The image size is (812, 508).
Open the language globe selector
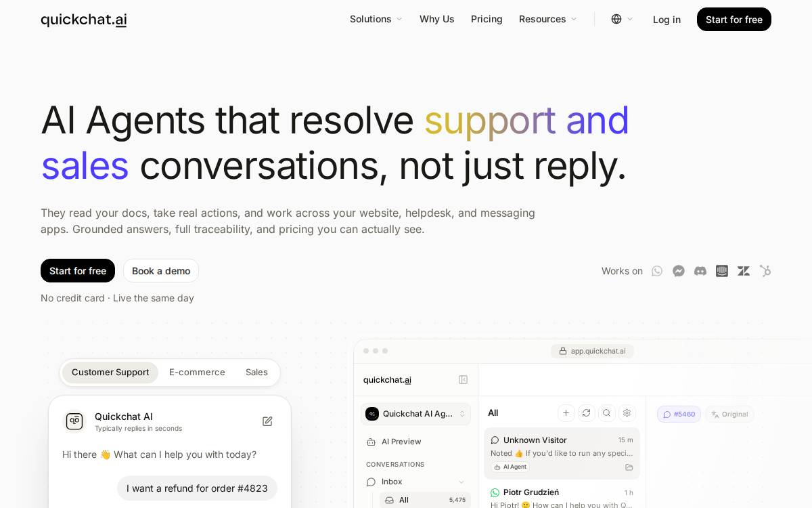point(622,19)
